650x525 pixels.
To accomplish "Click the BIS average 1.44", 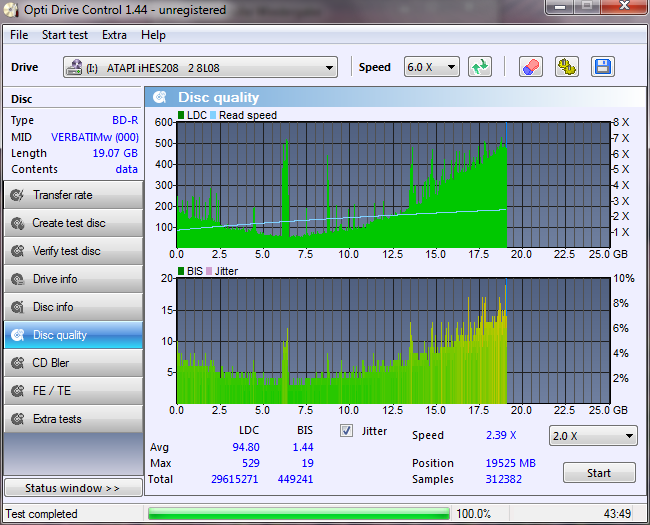I will (303, 447).
